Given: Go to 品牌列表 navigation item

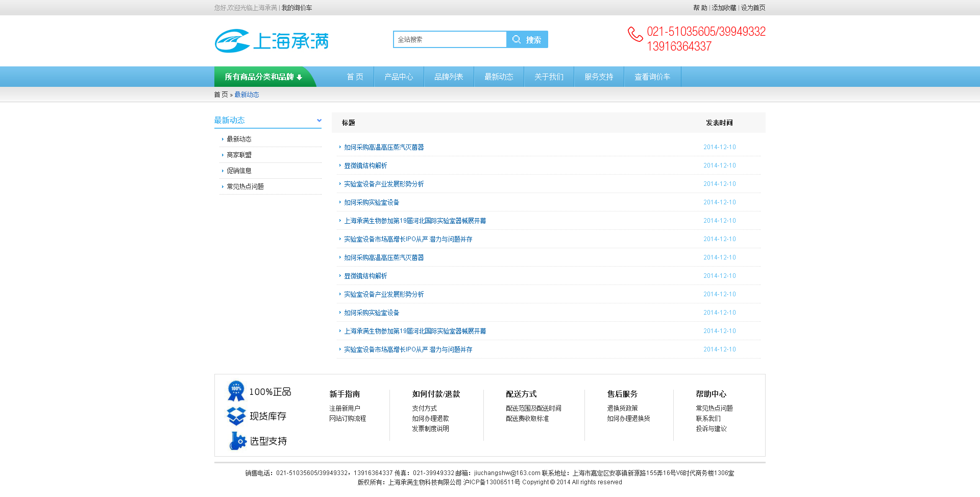Looking at the screenshot, I should (449, 77).
